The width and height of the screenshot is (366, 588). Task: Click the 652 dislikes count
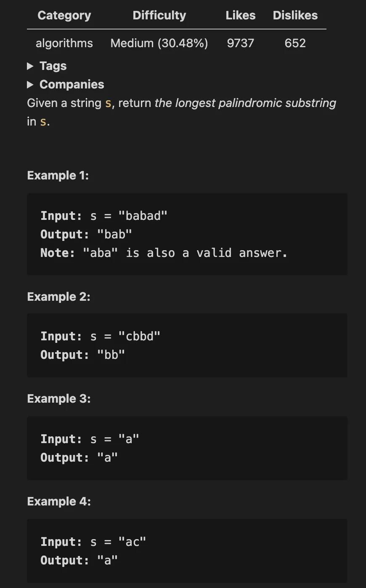click(x=295, y=43)
